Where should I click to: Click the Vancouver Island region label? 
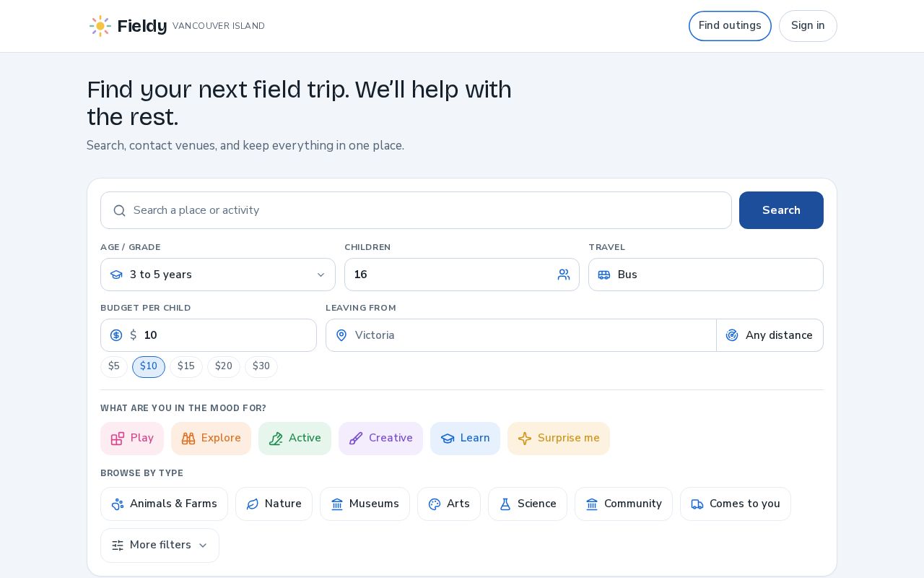(219, 26)
